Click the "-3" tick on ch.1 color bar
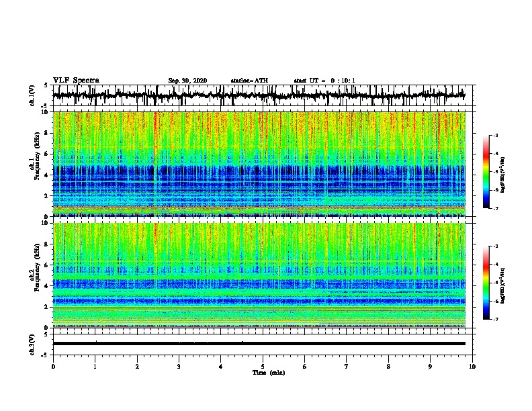The height and width of the screenshot is (411, 532). [x=495, y=135]
